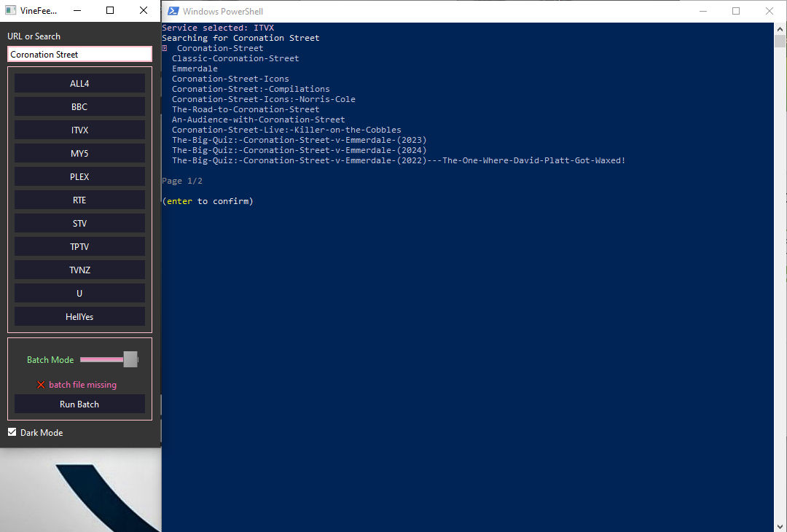Minimize the Windows PowerShell window
Image resolution: width=787 pixels, height=532 pixels.
(703, 11)
